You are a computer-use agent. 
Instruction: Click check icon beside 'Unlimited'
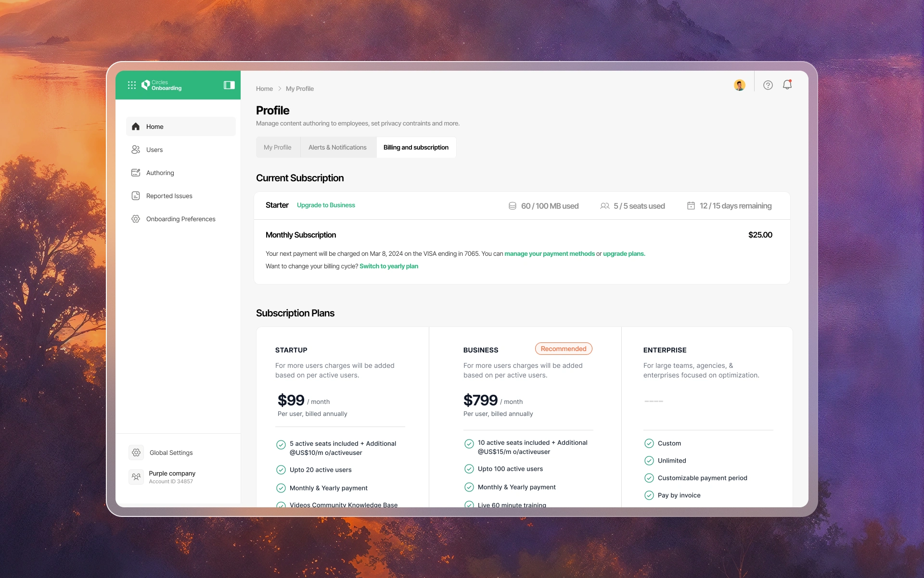pyautogui.click(x=649, y=461)
